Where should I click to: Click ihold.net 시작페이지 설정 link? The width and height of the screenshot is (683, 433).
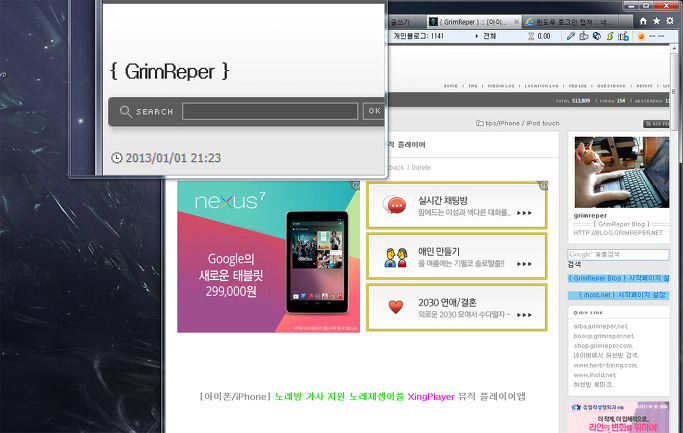(x=619, y=295)
